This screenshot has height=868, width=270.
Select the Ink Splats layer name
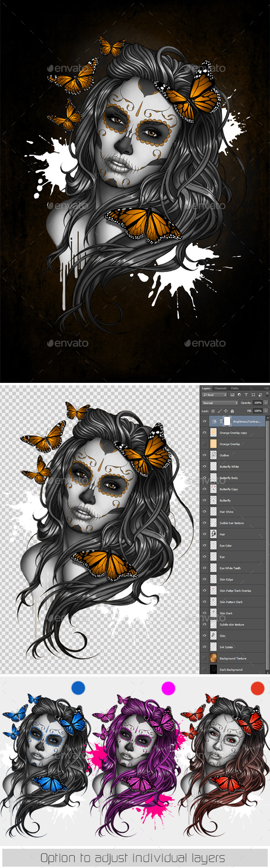[x=226, y=647]
